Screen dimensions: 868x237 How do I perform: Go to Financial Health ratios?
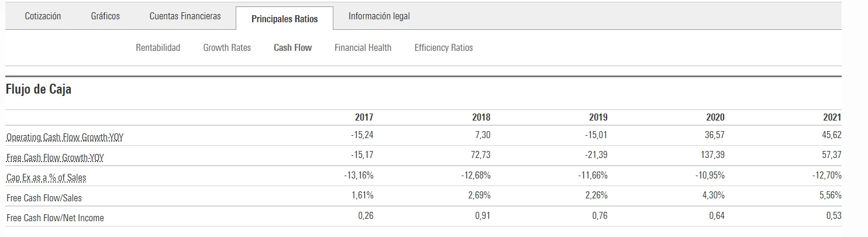coord(363,48)
